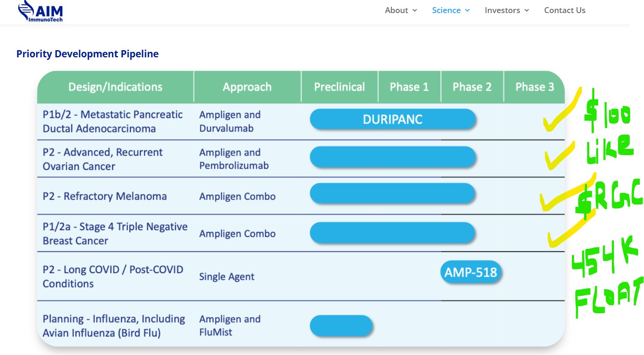Expand the Investors dropdown chevron
The height and width of the screenshot is (355, 644).
coord(527,11)
